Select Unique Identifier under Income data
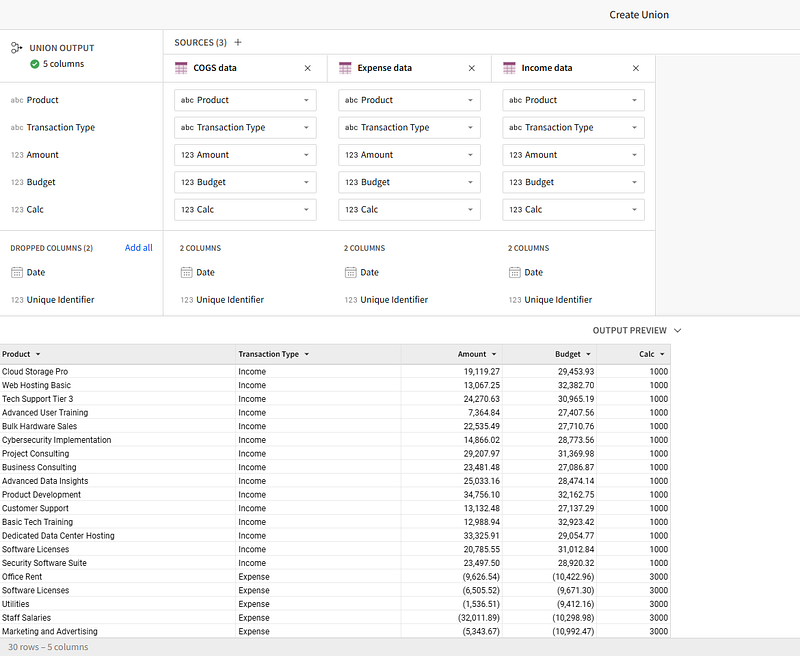The image size is (800, 656). (x=558, y=300)
